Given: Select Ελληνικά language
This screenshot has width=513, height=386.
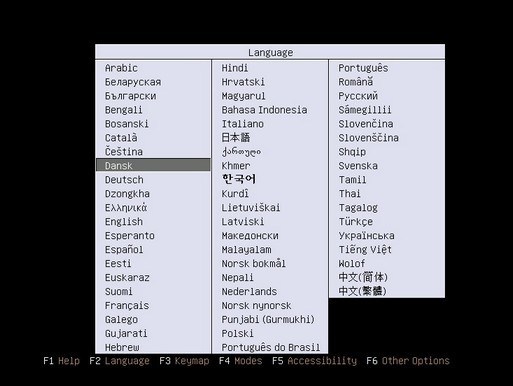Looking at the screenshot, I should (x=126, y=208).
